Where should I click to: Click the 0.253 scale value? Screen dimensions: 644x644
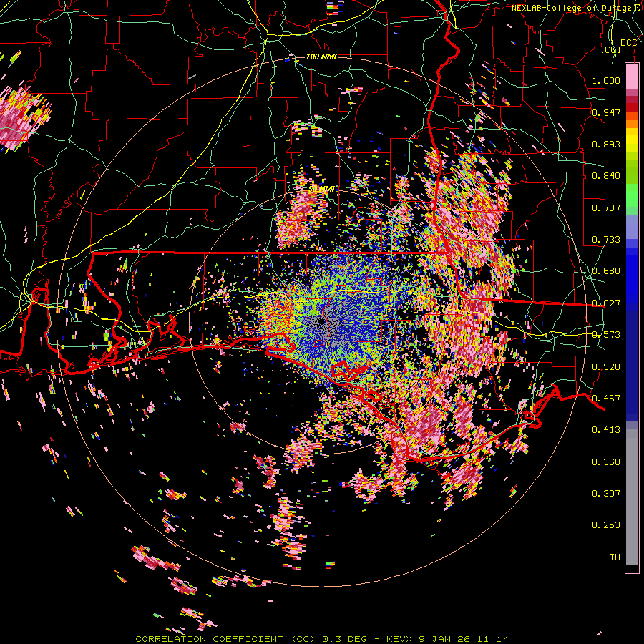click(x=606, y=525)
